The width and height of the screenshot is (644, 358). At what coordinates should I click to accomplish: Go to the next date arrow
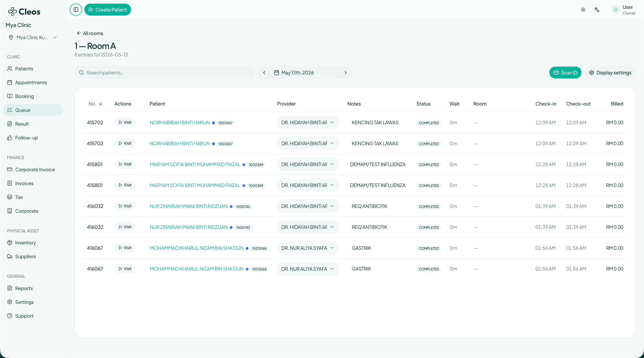346,73
